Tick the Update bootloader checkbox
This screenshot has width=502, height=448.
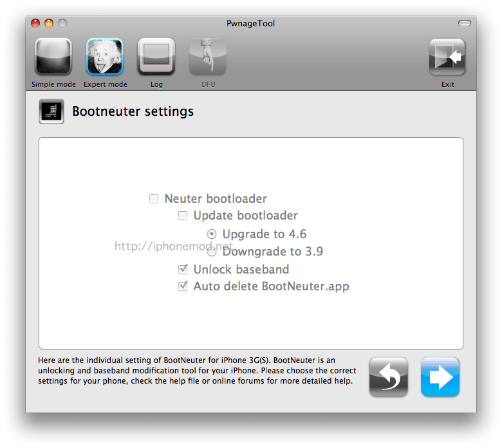[x=183, y=216]
